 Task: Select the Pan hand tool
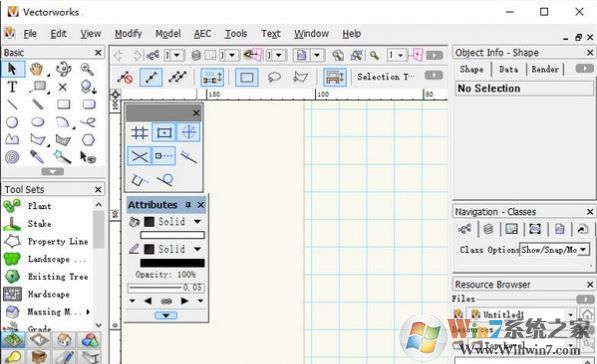coord(37,69)
